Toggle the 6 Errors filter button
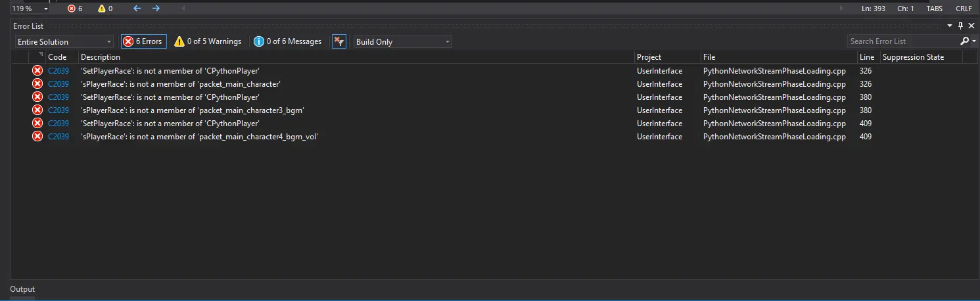 pyautogui.click(x=143, y=41)
